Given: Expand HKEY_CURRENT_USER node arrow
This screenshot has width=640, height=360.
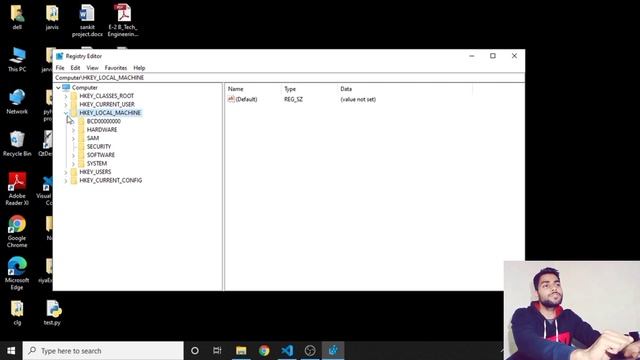Looking at the screenshot, I should 66,105.
